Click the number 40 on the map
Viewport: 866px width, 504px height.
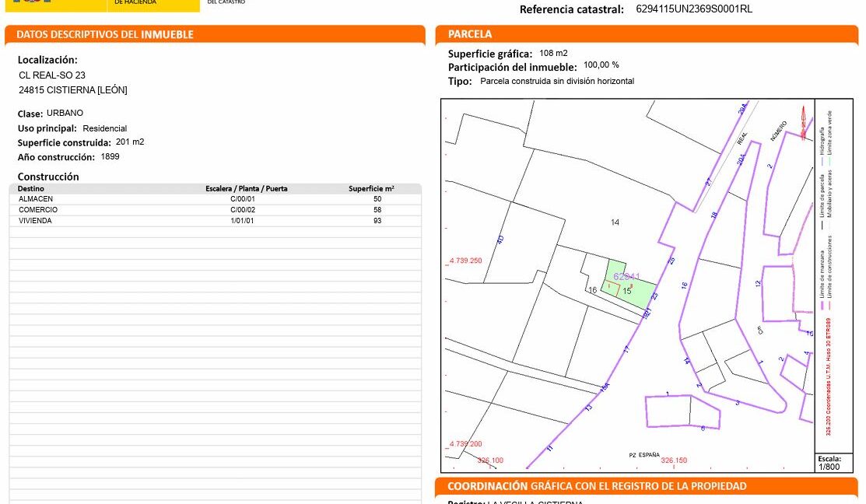click(x=500, y=240)
